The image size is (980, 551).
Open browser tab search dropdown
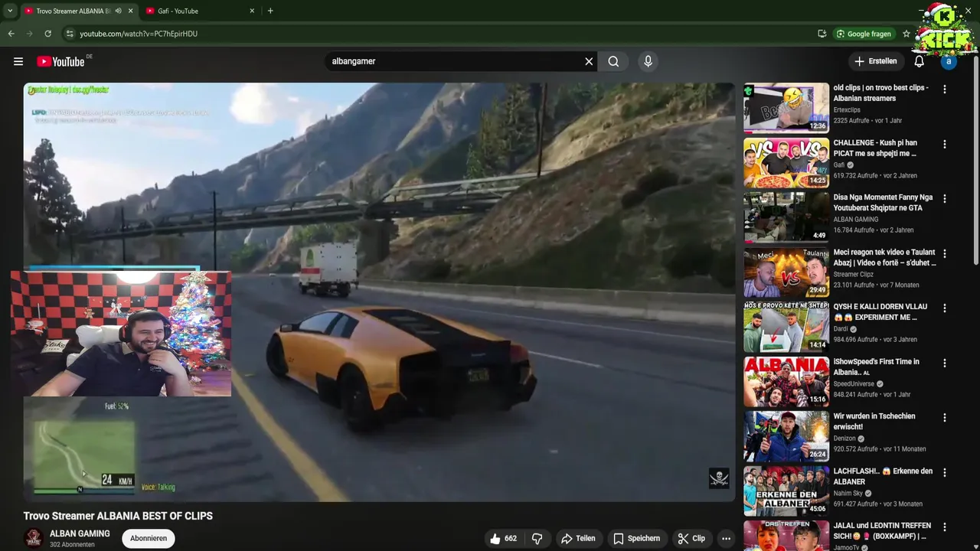coord(9,11)
